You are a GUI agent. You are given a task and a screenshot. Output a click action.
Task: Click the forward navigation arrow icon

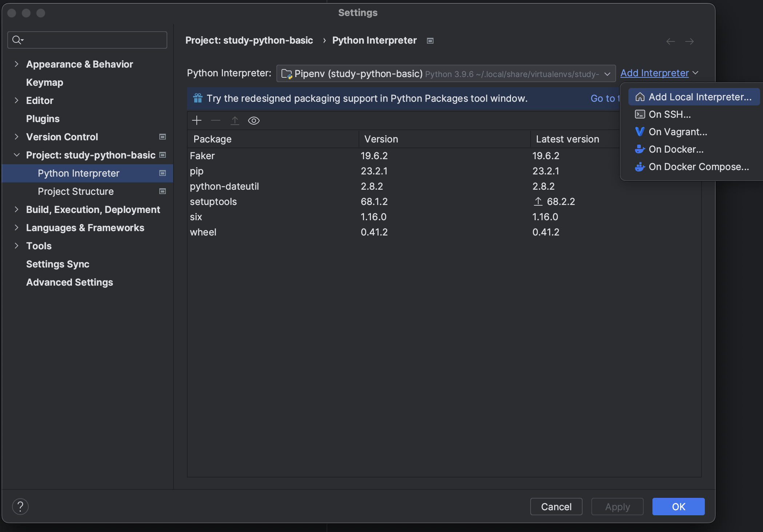pyautogui.click(x=689, y=41)
